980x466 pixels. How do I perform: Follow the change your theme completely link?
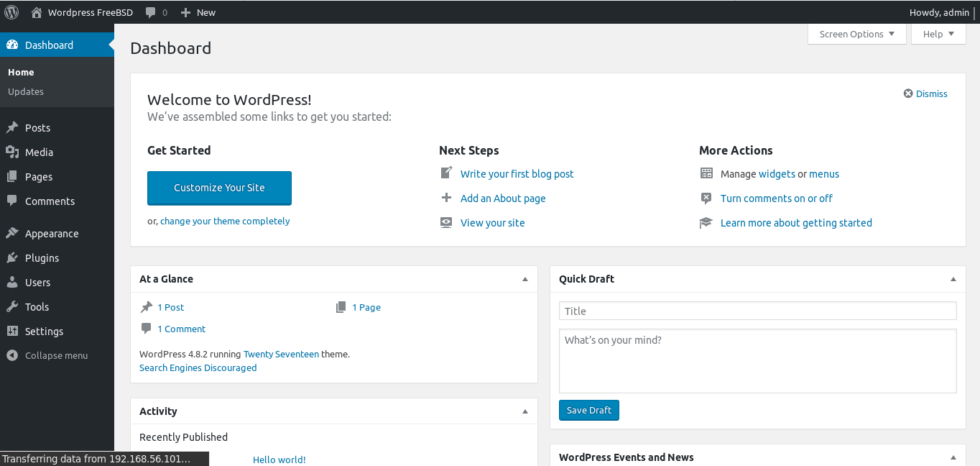click(x=225, y=221)
